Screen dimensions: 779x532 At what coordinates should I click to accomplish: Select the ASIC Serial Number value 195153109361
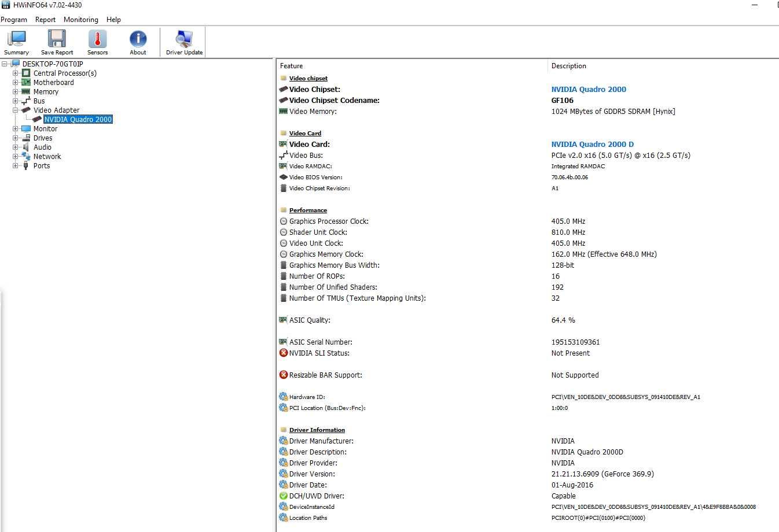576,342
